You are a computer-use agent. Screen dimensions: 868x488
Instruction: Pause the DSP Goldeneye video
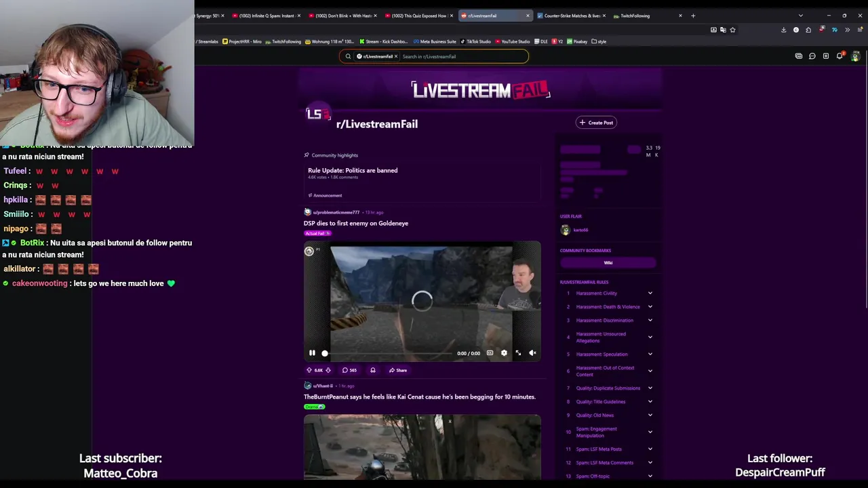(x=312, y=353)
